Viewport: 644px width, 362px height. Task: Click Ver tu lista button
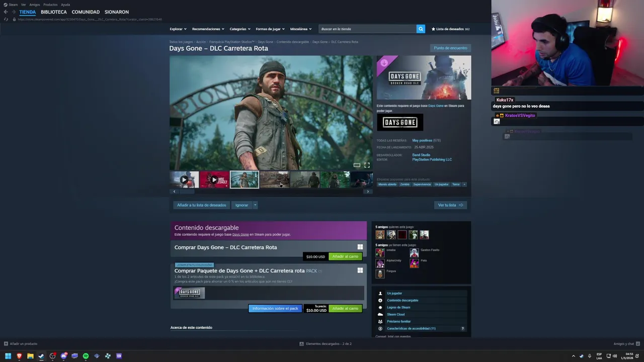450,205
